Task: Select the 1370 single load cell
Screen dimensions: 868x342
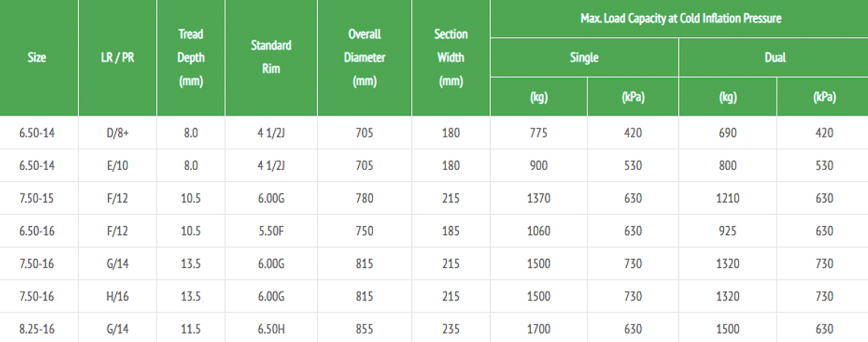Action: click(538, 198)
